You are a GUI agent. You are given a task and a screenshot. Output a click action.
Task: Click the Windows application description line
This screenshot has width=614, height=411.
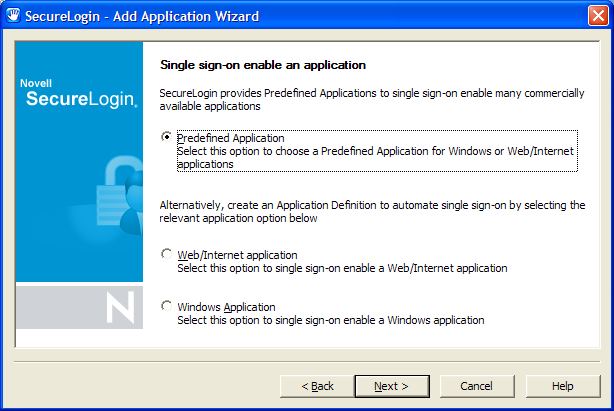tap(330, 320)
